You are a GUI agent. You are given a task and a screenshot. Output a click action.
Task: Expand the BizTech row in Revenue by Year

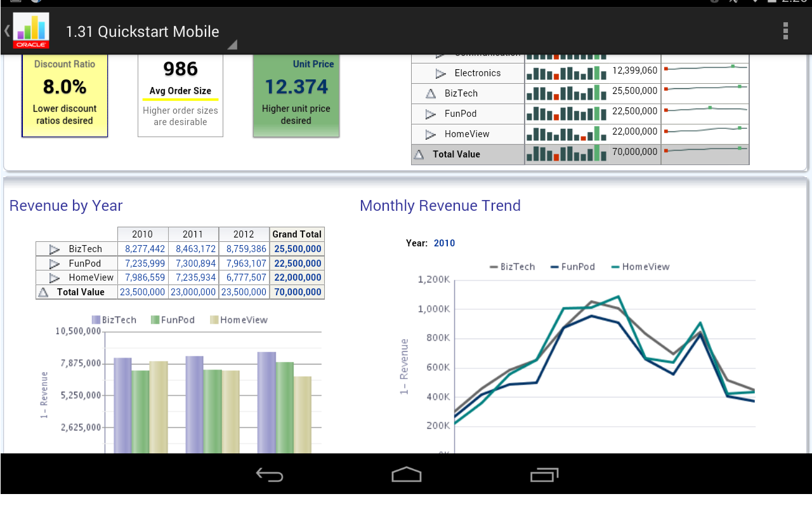tap(55, 249)
